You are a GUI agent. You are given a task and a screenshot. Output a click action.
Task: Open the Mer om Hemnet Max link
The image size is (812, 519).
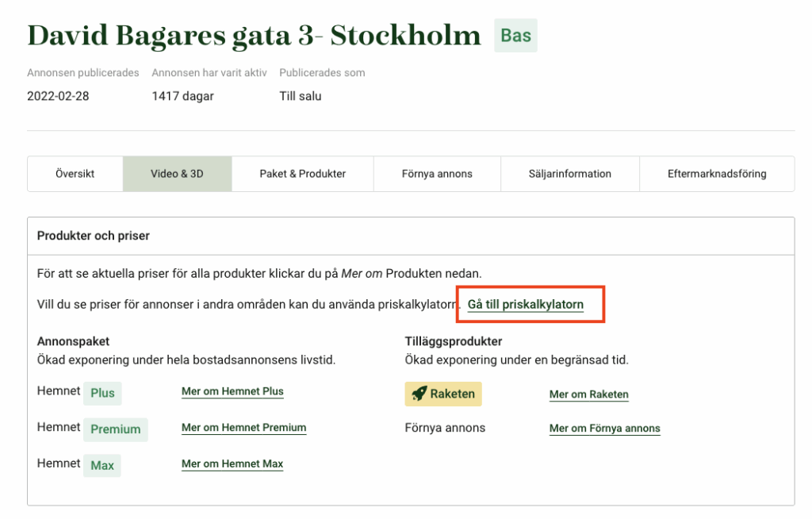pos(232,464)
